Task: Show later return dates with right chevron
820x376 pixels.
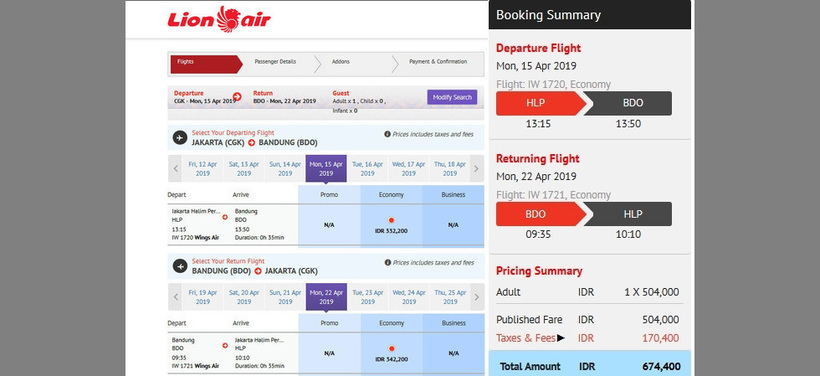Action: coord(476,297)
